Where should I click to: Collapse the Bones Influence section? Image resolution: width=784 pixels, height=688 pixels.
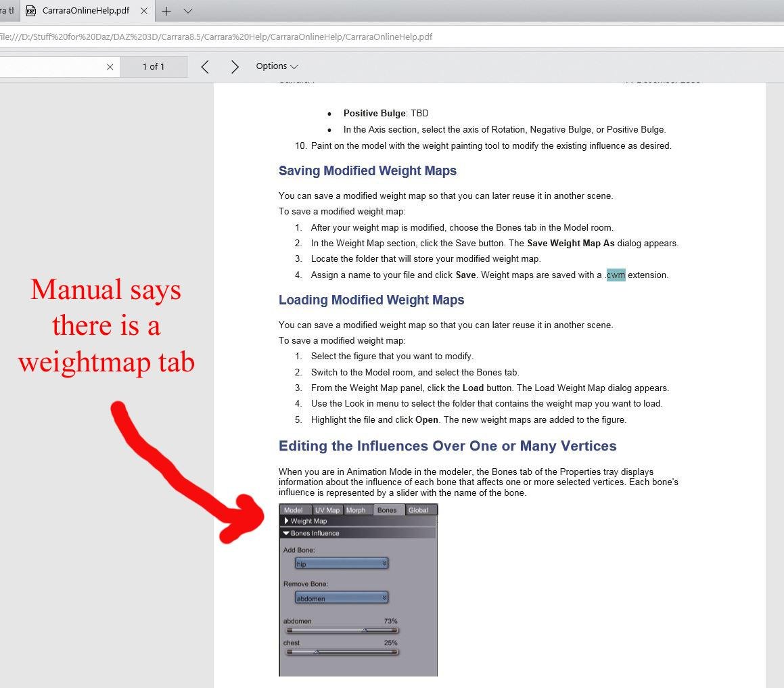pyautogui.click(x=286, y=534)
